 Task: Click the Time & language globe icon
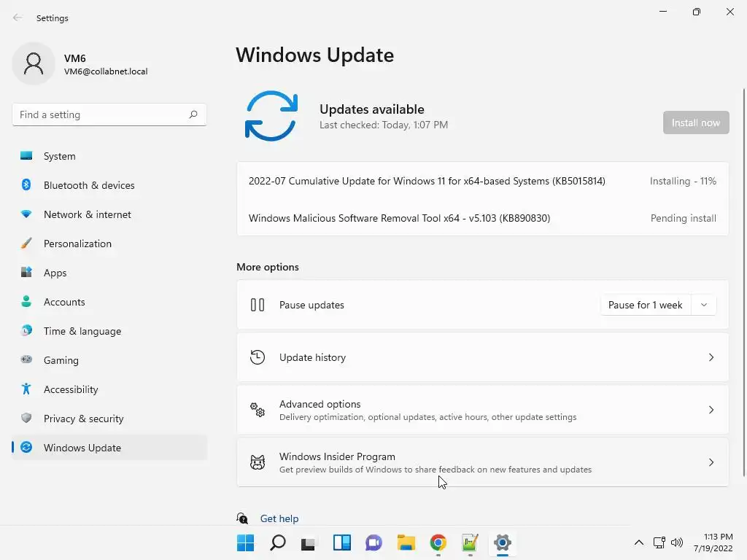[26, 330]
